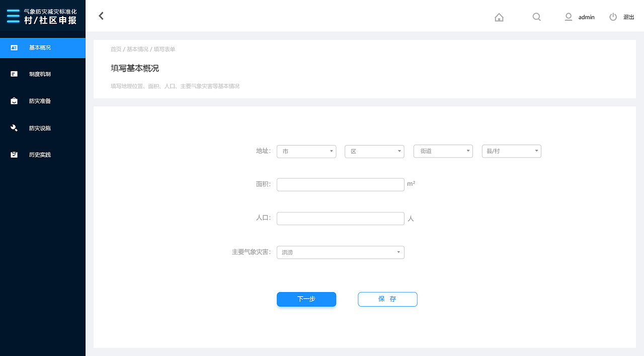This screenshot has height=356, width=644.
Task: Click the 保存 save button
Action: (x=387, y=299)
